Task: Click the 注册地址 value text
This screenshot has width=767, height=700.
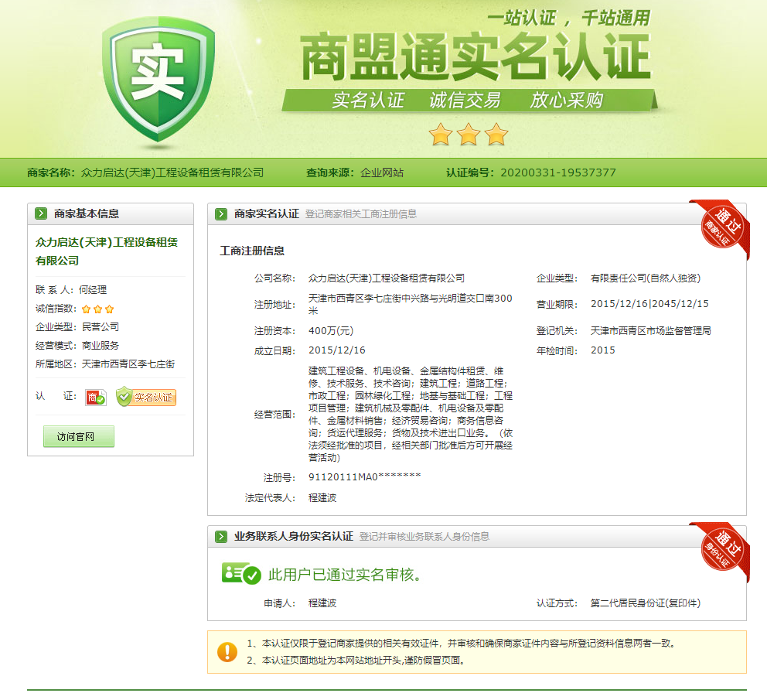Action: click(411, 304)
